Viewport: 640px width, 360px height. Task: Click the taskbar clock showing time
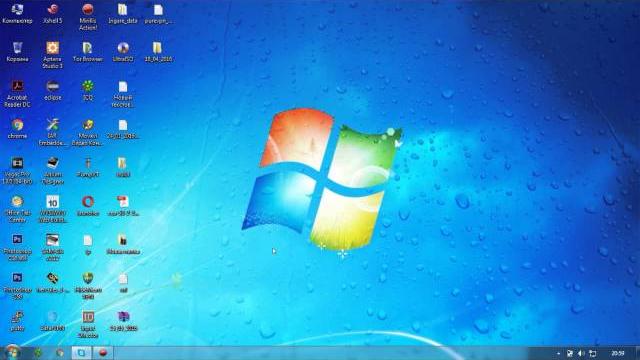pos(618,353)
